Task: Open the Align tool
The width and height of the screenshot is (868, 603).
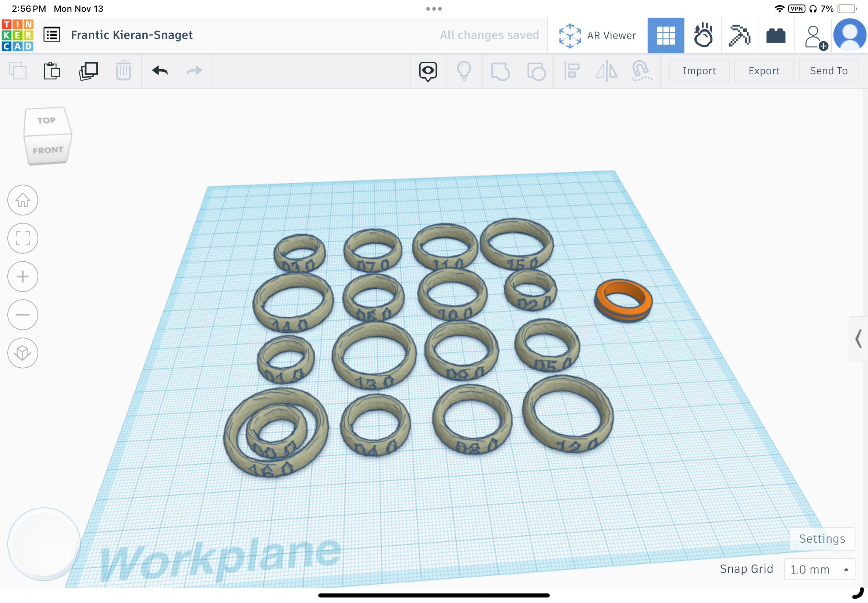Action: (x=571, y=70)
